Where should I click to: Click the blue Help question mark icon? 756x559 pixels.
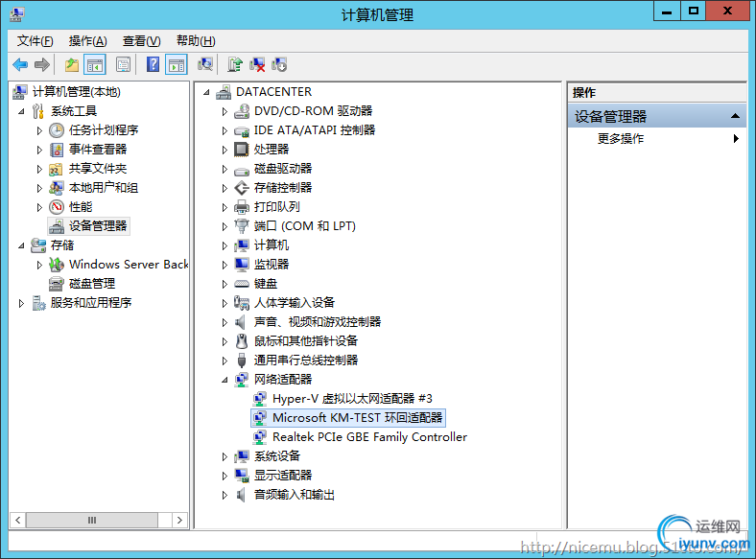click(x=153, y=64)
